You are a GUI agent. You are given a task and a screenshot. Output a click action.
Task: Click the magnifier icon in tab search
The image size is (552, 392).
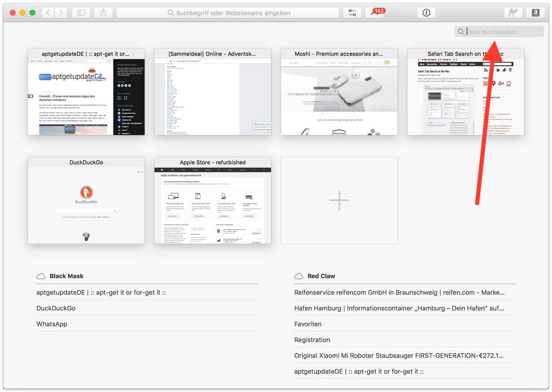click(x=461, y=31)
